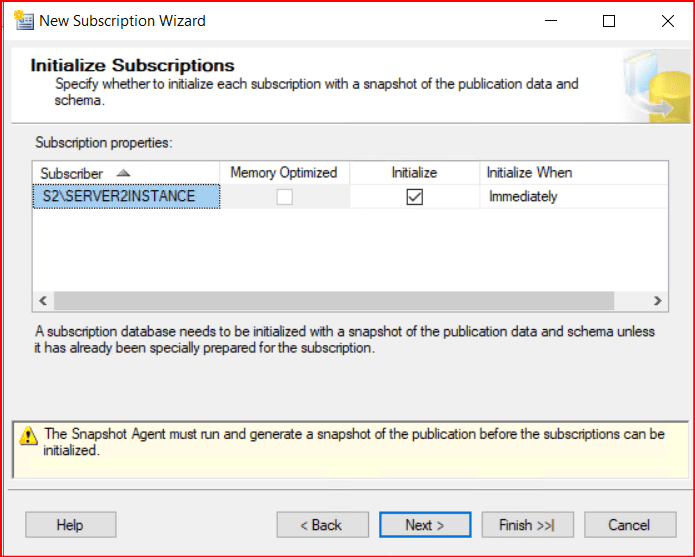Uncheck the Initialize checkbox
The width and height of the screenshot is (695, 557).
[x=414, y=197]
